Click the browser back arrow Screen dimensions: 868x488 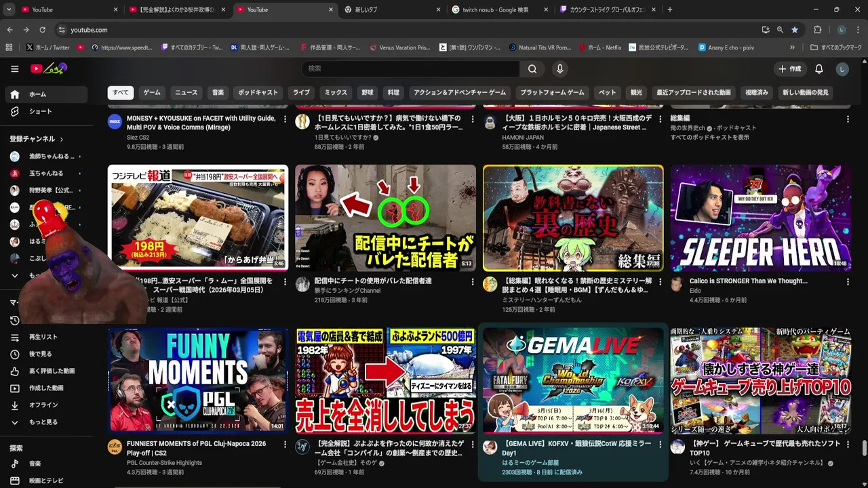[9, 30]
